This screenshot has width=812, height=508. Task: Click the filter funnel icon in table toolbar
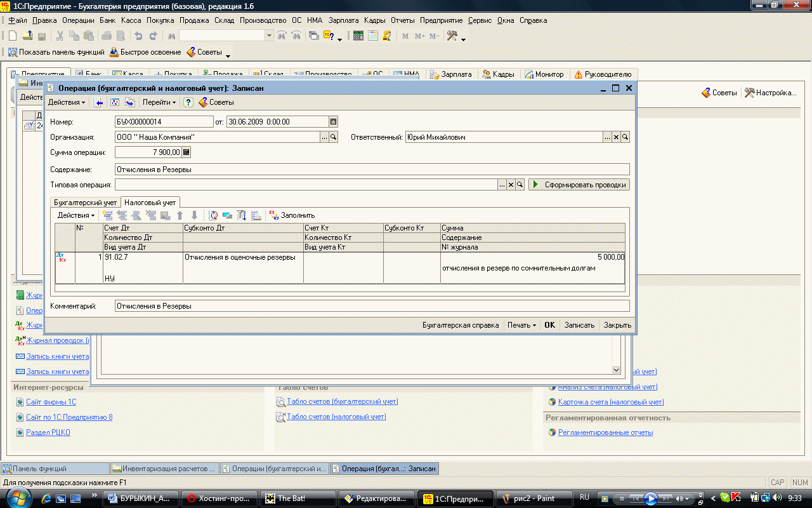241,215
